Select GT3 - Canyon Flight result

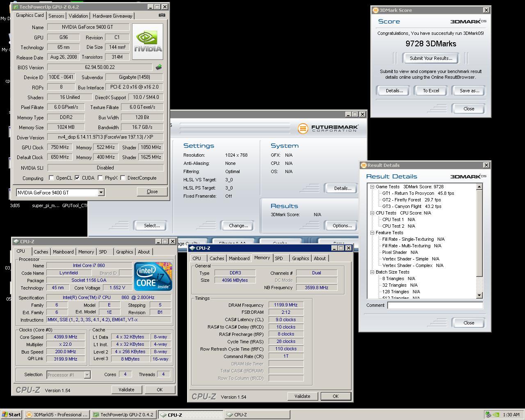411,206
